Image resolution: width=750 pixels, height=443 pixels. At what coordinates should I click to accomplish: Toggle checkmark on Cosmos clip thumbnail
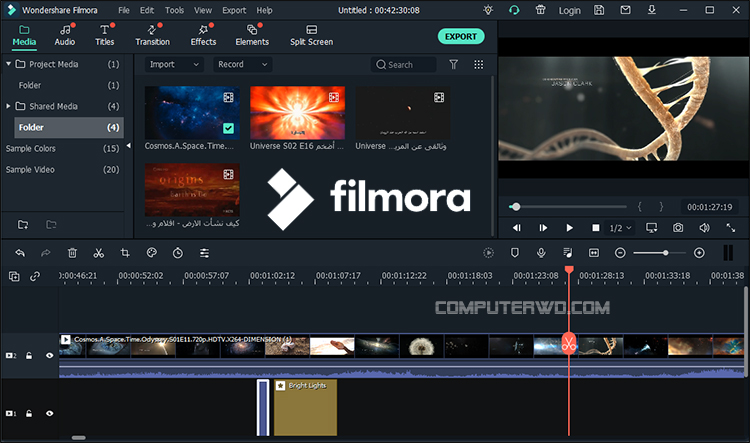pos(229,128)
